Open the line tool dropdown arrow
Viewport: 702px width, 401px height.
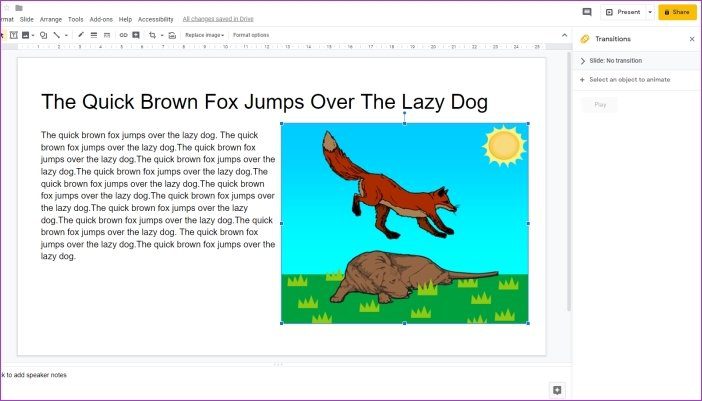tap(66, 35)
